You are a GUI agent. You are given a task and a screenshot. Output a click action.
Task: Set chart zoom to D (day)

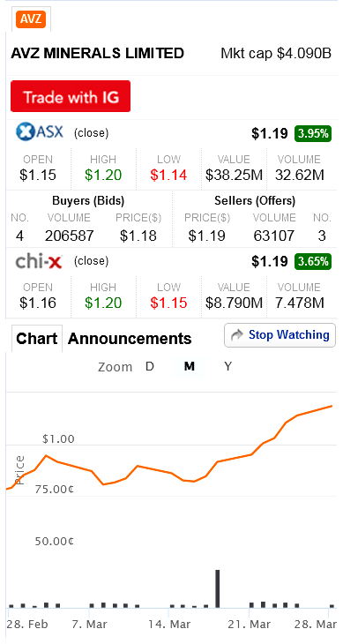[x=150, y=366]
